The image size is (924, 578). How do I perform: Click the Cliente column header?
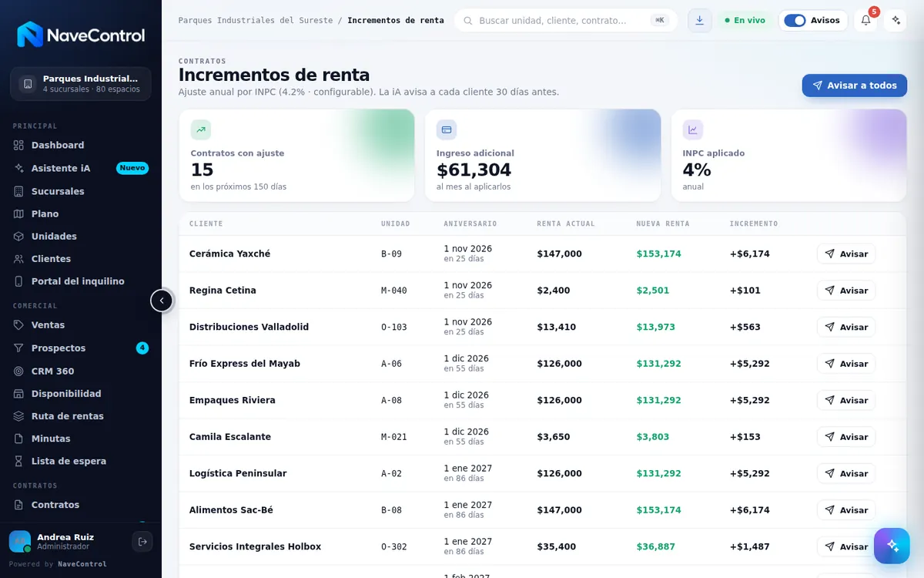click(206, 223)
